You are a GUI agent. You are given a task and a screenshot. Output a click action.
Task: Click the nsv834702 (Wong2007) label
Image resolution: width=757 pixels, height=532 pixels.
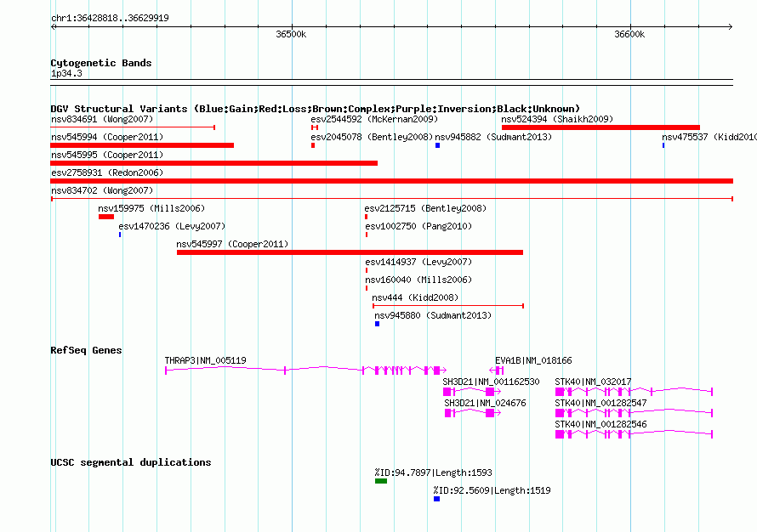[102, 190]
